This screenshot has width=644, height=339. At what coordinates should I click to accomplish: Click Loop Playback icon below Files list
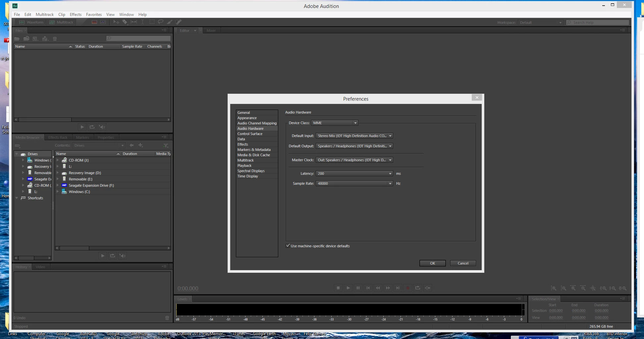click(x=92, y=127)
